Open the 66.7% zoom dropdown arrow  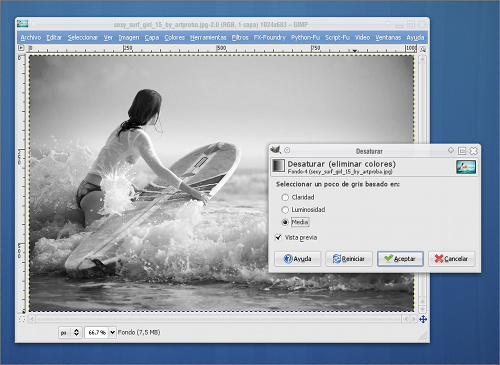pos(113,332)
